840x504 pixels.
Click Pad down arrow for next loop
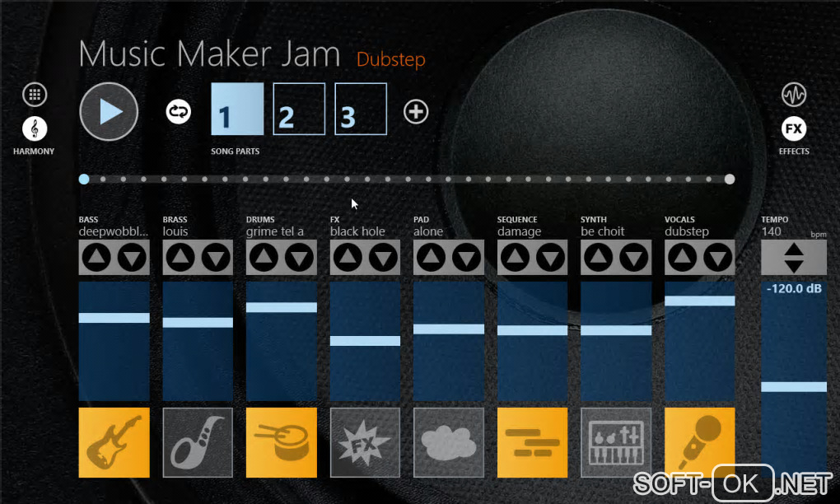click(x=467, y=258)
